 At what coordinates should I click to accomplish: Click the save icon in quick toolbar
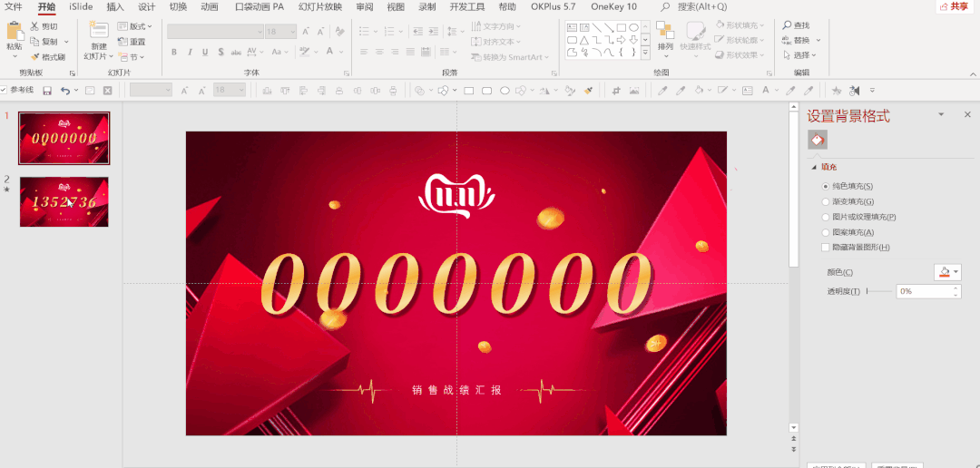(47, 91)
